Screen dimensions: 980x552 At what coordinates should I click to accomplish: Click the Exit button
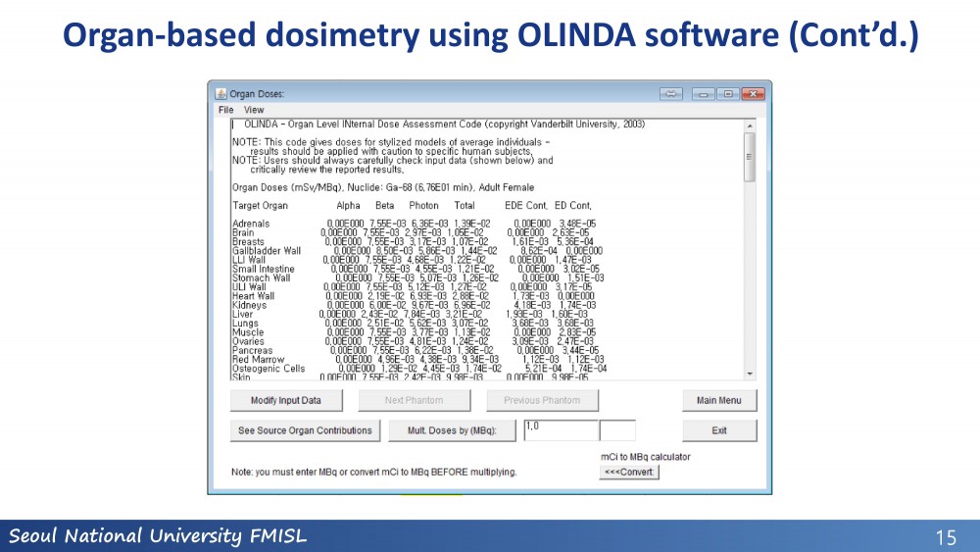719,430
